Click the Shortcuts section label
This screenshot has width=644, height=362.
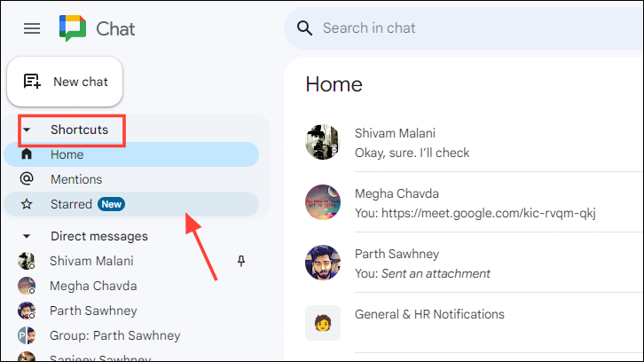(79, 130)
